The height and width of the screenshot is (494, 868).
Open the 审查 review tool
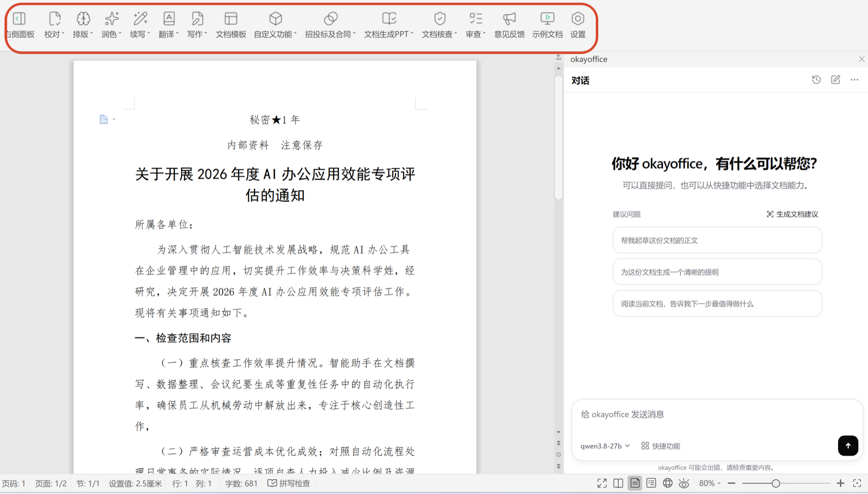click(476, 25)
